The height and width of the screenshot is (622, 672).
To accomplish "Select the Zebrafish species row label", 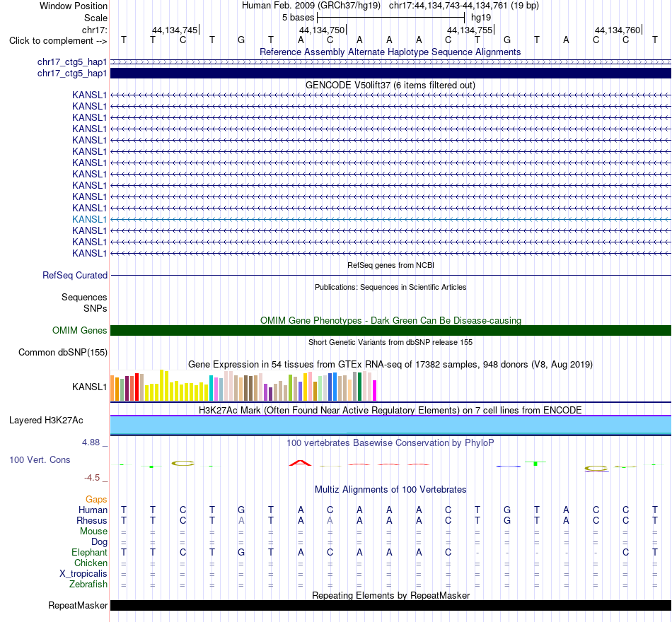I will click(x=88, y=584).
